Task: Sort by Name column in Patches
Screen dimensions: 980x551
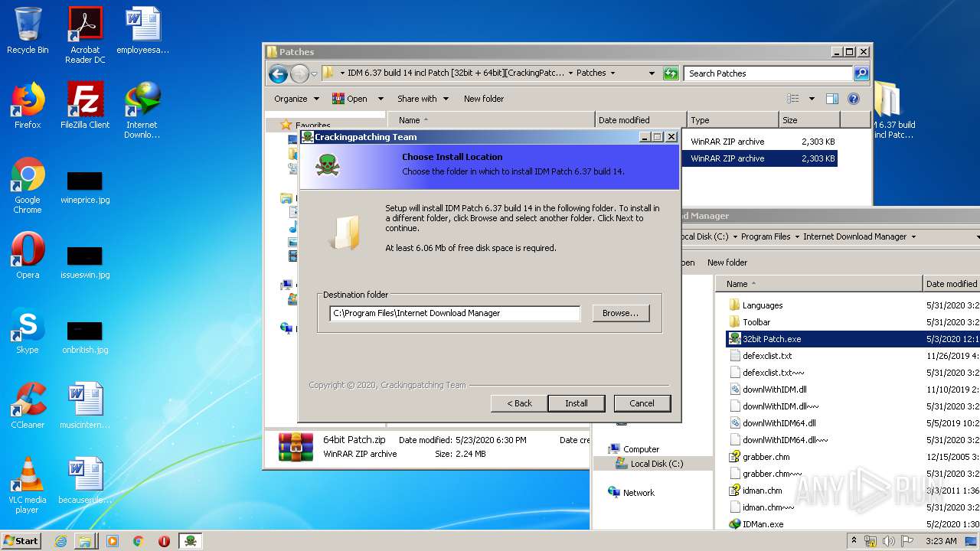Action: tap(491, 120)
